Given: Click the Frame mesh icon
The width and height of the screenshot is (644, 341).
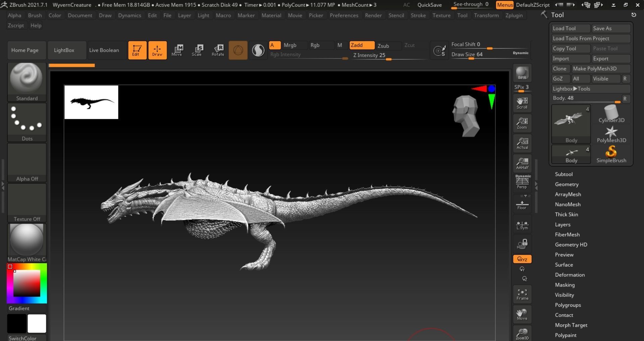Looking at the screenshot, I should (x=522, y=294).
